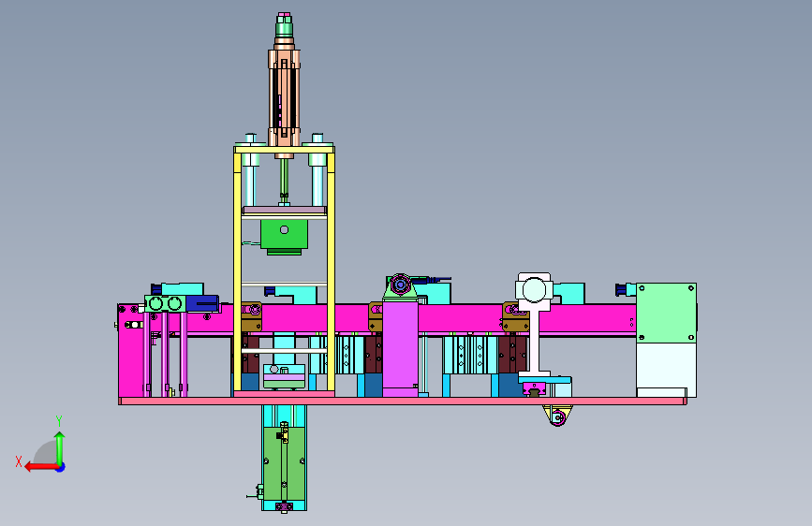Select the light green box at right end
Viewport: 812px width, 526px height.
point(666,313)
